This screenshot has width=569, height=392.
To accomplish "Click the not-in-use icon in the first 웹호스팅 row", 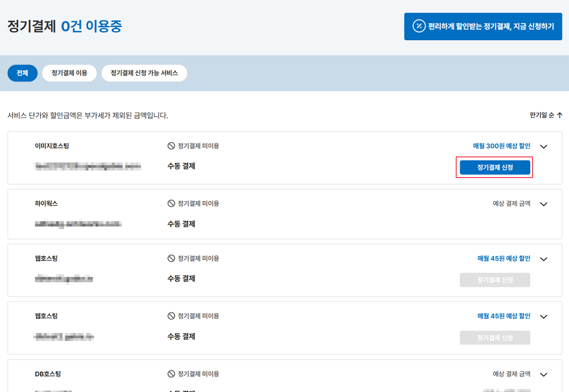I will 171,259.
